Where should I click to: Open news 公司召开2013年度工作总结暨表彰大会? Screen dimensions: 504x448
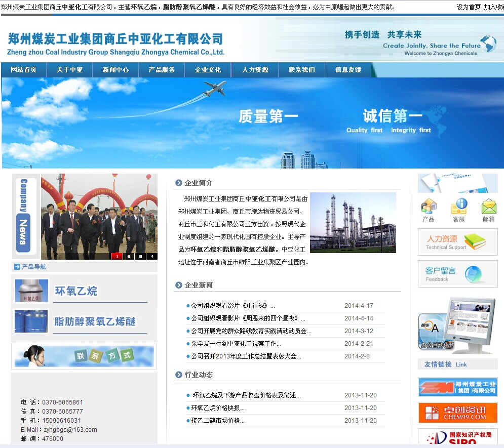point(246,356)
